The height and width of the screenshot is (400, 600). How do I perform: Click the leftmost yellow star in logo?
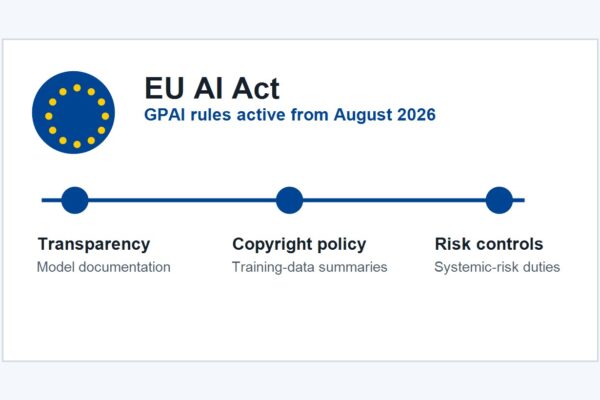pyautogui.click(x=49, y=116)
